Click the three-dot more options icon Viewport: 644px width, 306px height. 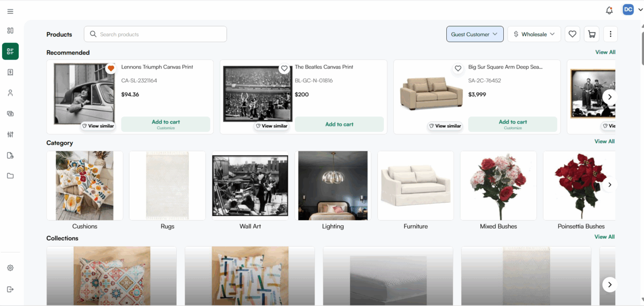pos(610,34)
